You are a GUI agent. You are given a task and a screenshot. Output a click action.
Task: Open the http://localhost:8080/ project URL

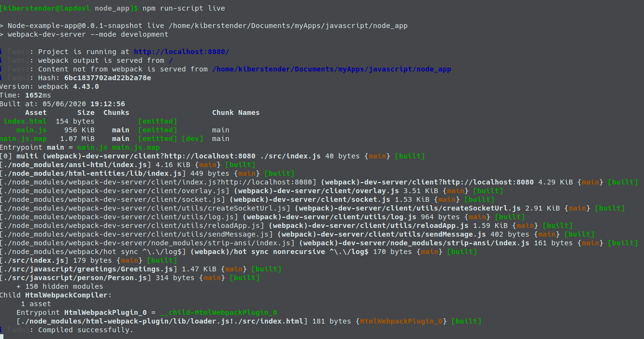(x=181, y=52)
